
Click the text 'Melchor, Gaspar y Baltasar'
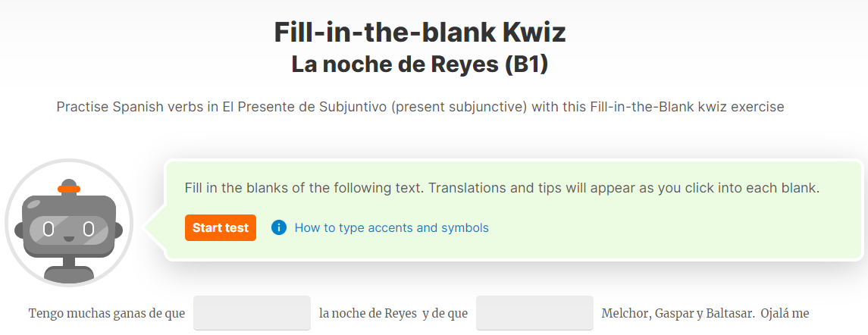[x=678, y=314]
